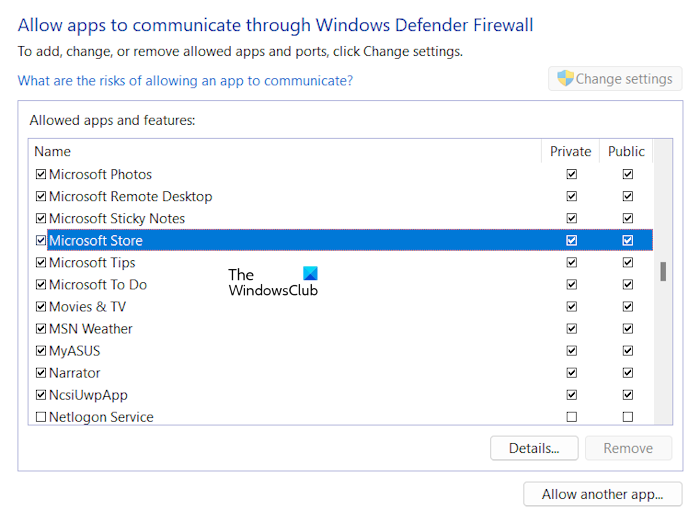The image size is (700, 522).
Task: Enable the Netlogon Service app checkbox
Action: point(41,417)
